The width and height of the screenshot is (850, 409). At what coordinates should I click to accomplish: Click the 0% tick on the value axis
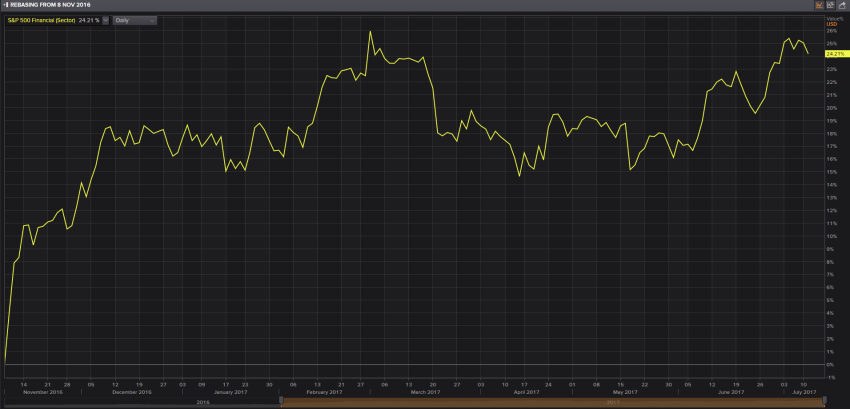tap(829, 365)
